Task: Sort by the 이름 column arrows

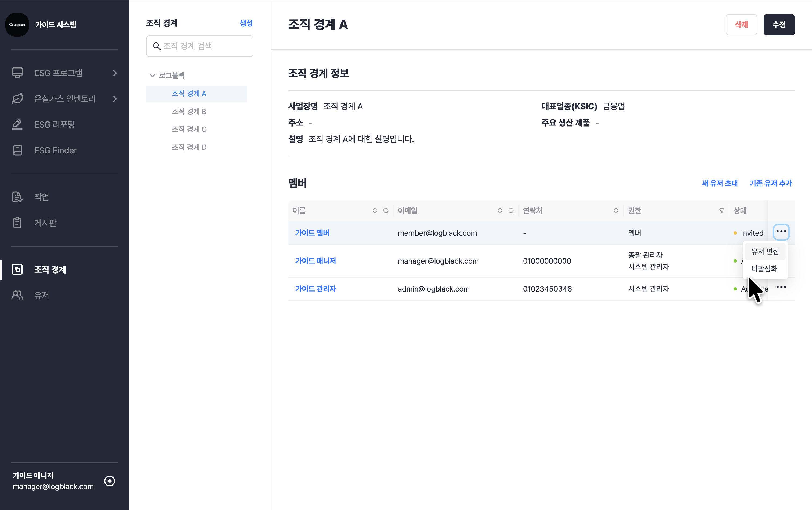Action: pyautogui.click(x=375, y=211)
